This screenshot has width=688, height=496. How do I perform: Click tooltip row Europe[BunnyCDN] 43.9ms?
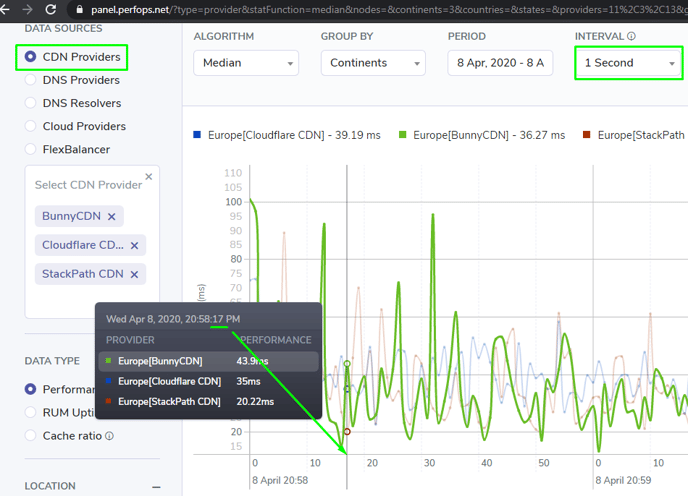208,361
